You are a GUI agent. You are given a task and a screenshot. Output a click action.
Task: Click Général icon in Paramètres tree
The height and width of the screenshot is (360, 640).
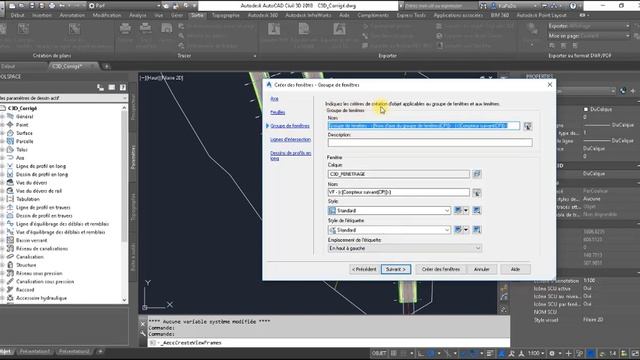coord(10,116)
